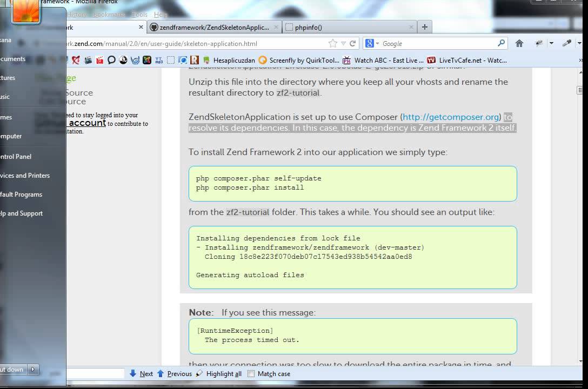588x389 pixels.
Task: Go to the Firefox home page
Action: click(519, 43)
